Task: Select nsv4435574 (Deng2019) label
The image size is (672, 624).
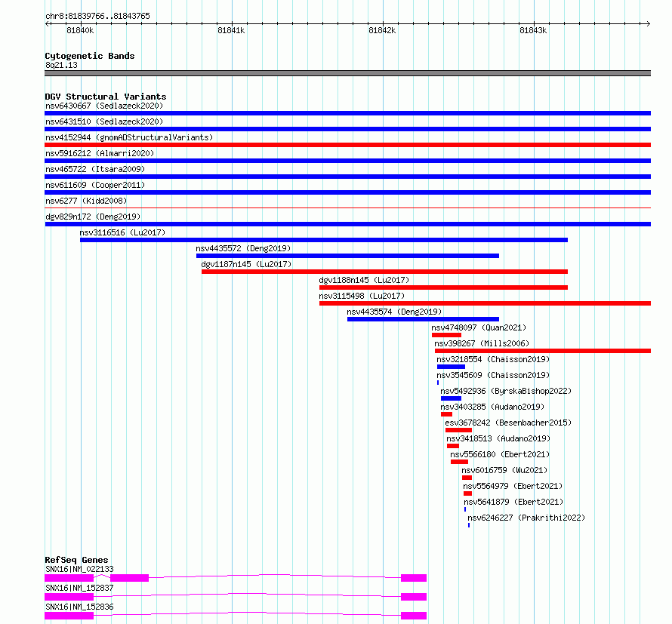Action: point(394,312)
